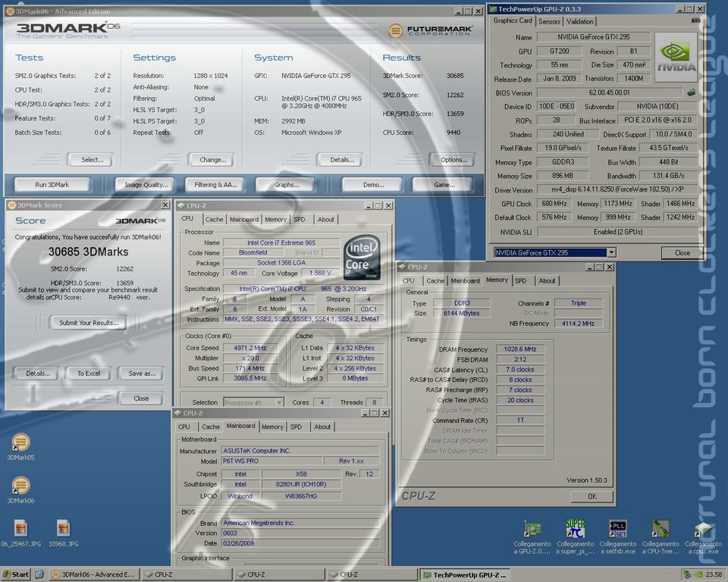The height and width of the screenshot is (582, 728).
Task: Click Details... in 3DMark Score window
Action: click(x=38, y=373)
